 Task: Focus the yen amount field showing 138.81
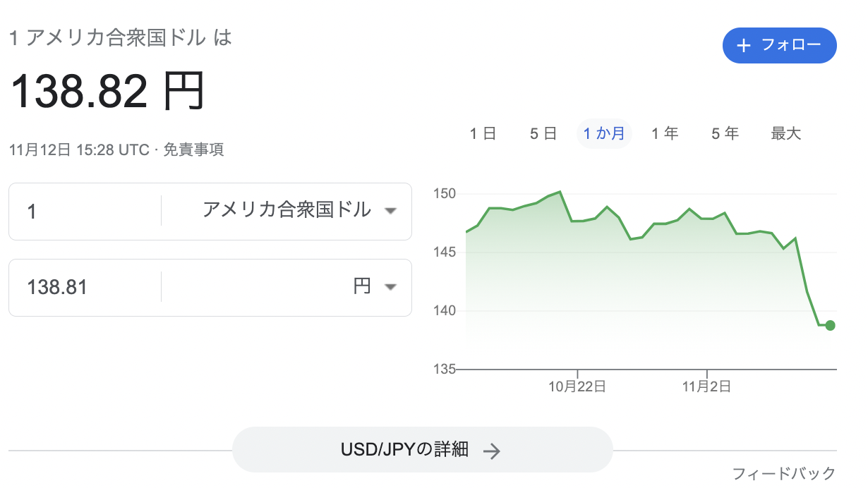coord(85,287)
